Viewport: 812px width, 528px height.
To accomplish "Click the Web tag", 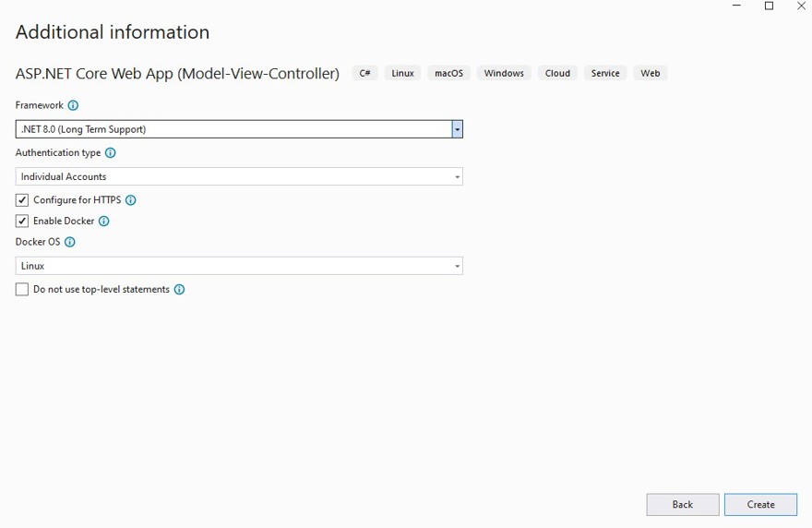I will pos(650,73).
